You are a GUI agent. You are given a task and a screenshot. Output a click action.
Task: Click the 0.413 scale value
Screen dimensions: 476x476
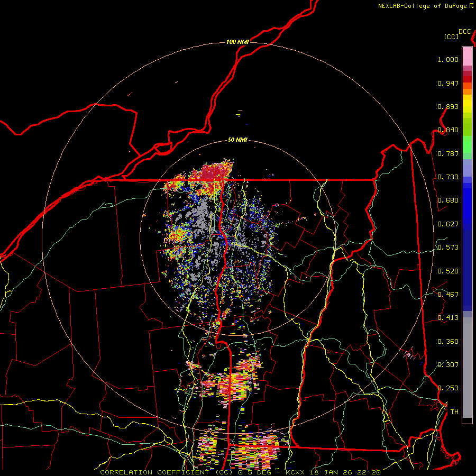[448, 318]
